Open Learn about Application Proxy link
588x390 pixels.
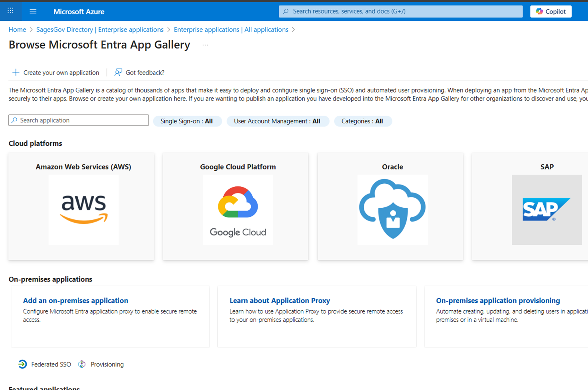coord(280,301)
